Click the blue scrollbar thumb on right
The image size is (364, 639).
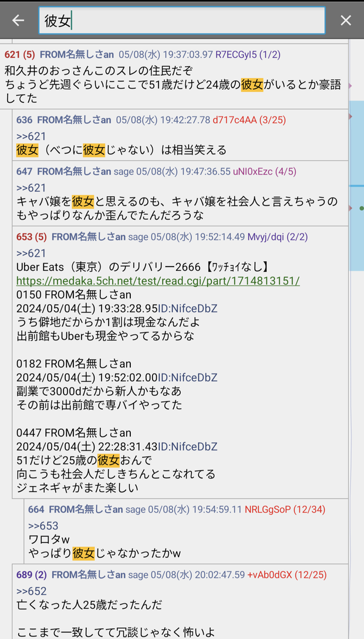pos(357,186)
